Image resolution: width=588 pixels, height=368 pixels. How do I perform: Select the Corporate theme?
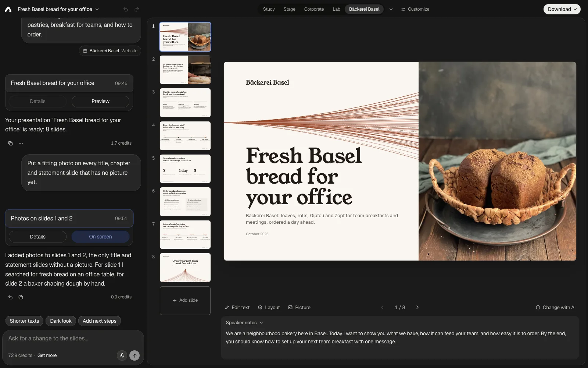[314, 9]
